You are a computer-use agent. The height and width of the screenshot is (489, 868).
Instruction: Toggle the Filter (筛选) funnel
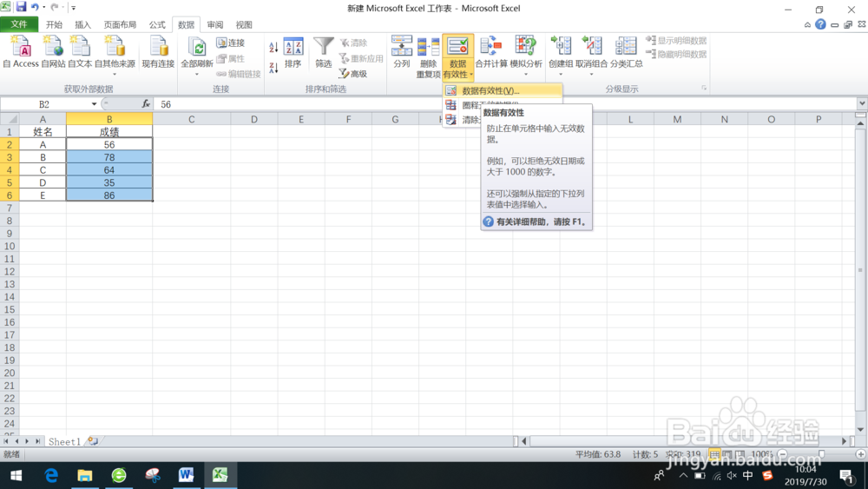point(323,51)
